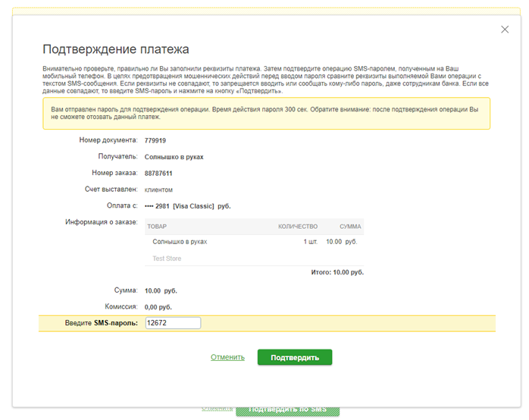Click the КОЛИЧЕСТВО column header
The height and width of the screenshot is (420, 529).
[298, 226]
